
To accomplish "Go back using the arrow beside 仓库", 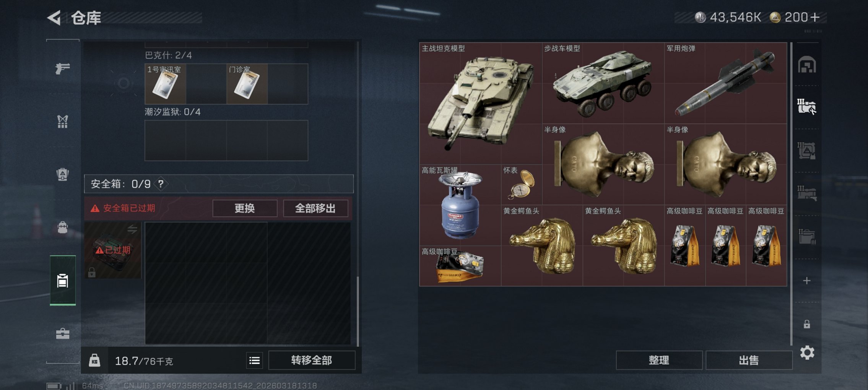I will 54,18.
